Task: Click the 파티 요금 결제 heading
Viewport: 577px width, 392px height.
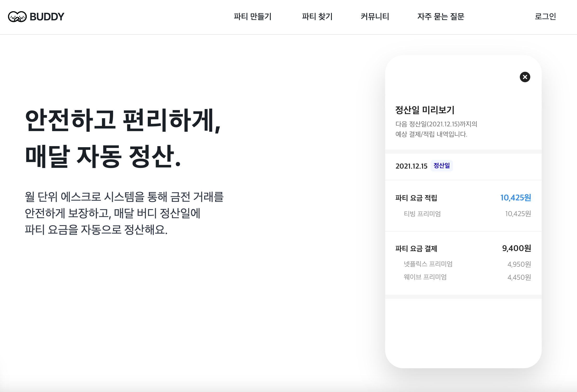Action: pos(417,248)
